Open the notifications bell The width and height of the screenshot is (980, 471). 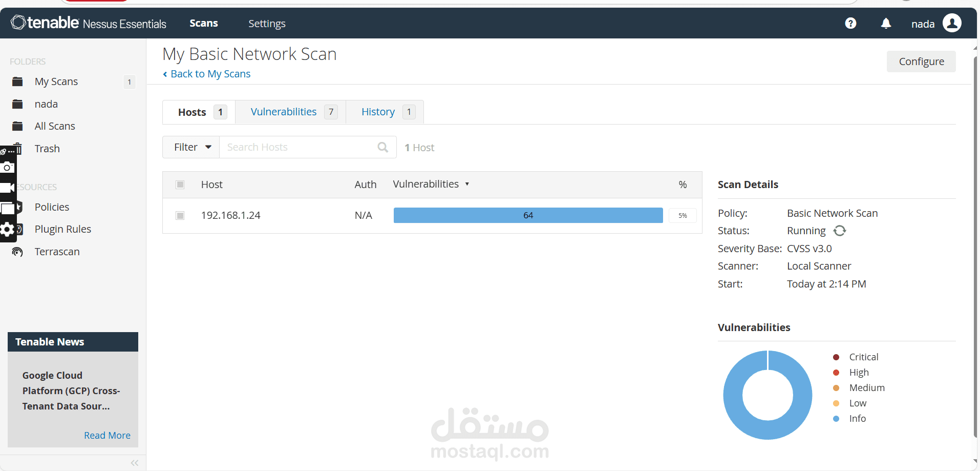[886, 24]
